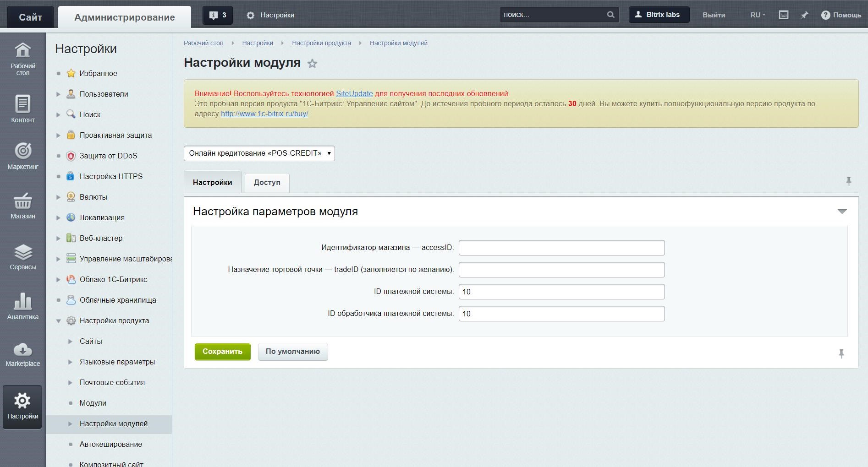Click the Настройка HTTPS icon

(71, 176)
